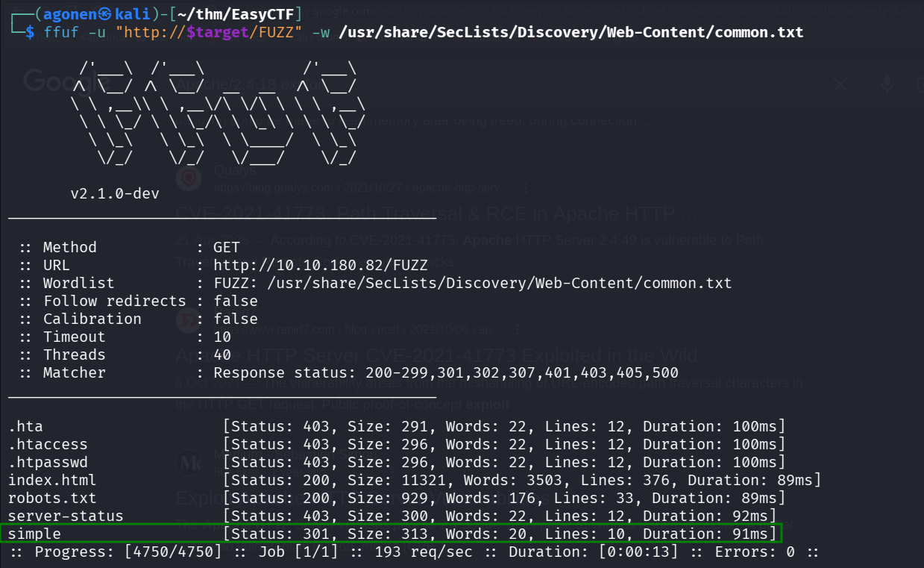Open three-dot menu beside Rapid7 result URL
The width and height of the screenshot is (924, 568).
(527, 329)
